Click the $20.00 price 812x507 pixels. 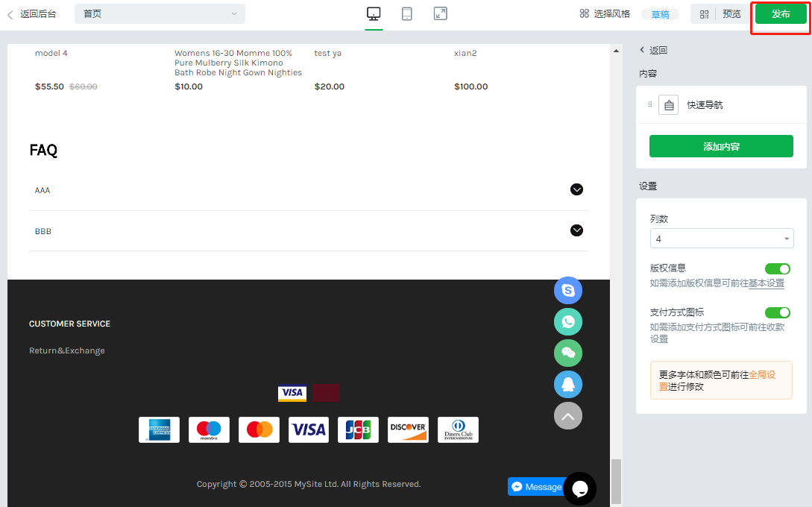(330, 86)
